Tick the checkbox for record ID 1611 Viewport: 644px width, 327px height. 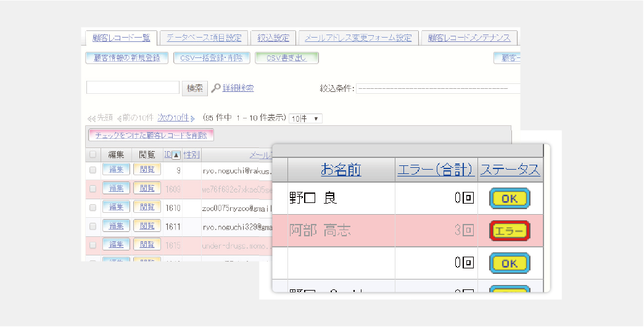pos(93,226)
